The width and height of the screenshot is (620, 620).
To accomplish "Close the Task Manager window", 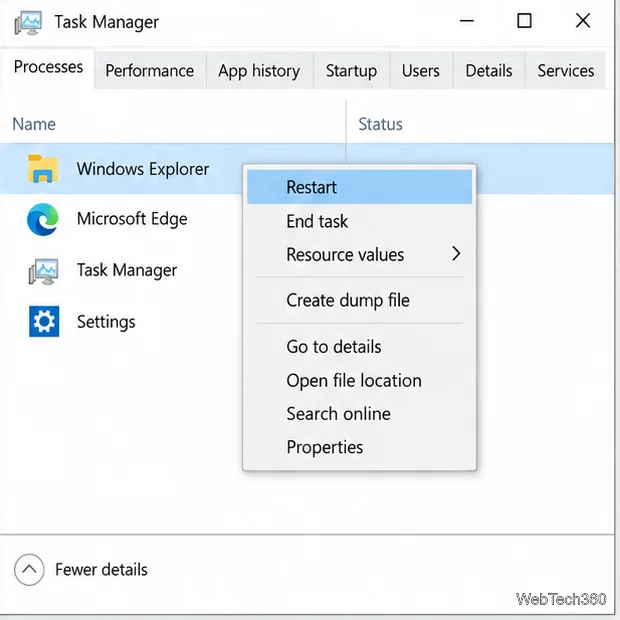I will tap(583, 21).
